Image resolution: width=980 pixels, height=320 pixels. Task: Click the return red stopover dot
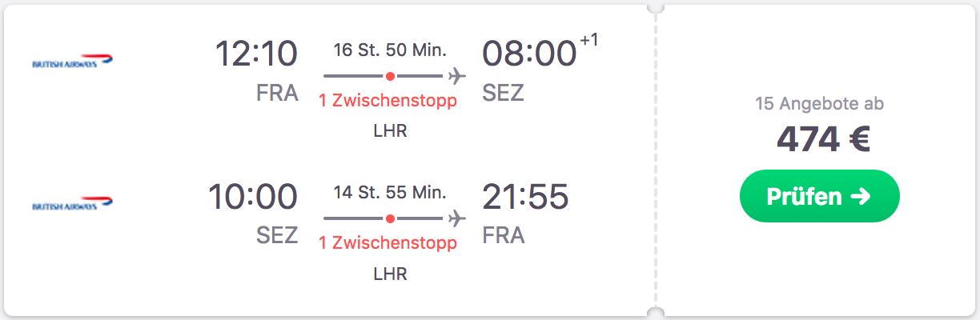coord(390,218)
